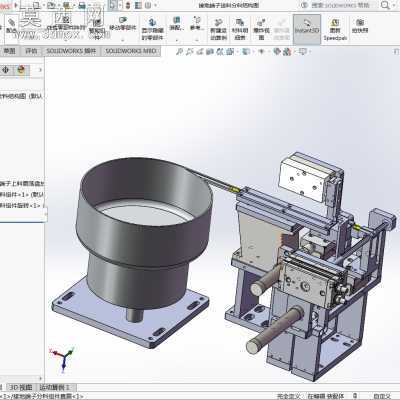This screenshot has height=400, width=400.
Task: Expand the Assembly Features dropdown arrow
Action: point(177,40)
